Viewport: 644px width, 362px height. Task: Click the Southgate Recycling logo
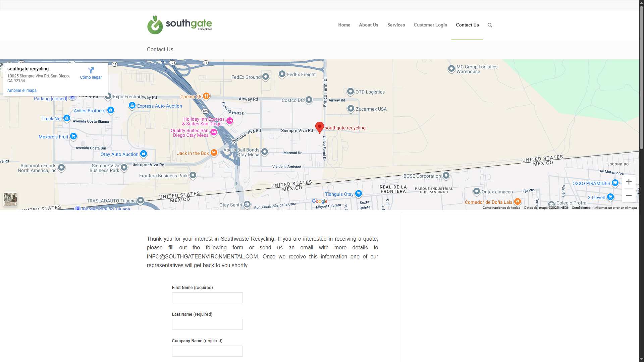[179, 25]
